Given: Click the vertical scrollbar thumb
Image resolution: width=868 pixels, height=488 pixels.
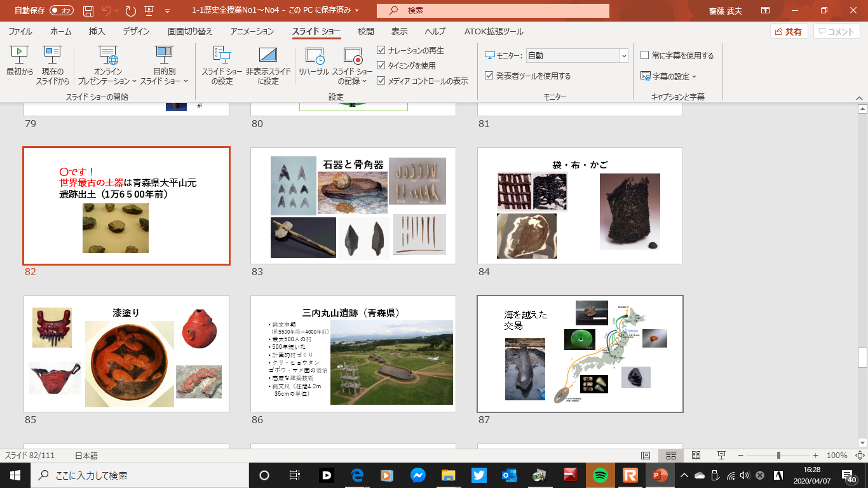Looking at the screenshot, I should [x=862, y=358].
